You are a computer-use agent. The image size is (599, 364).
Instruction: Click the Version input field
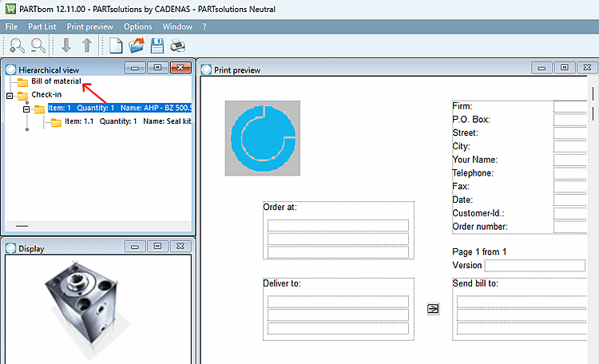pyautogui.click(x=535, y=265)
